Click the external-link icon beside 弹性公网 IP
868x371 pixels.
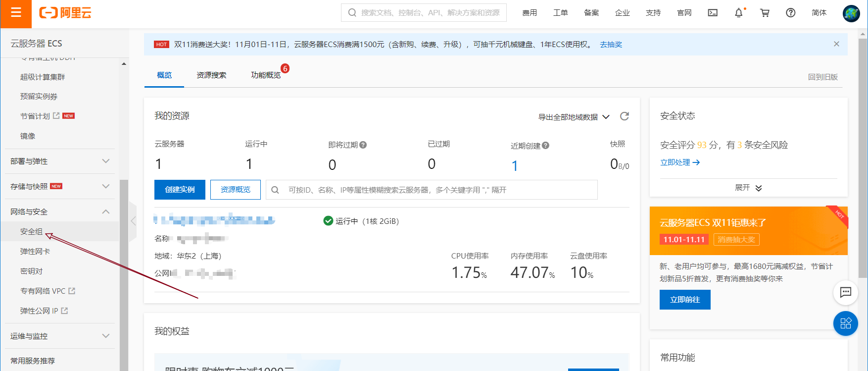pos(64,311)
